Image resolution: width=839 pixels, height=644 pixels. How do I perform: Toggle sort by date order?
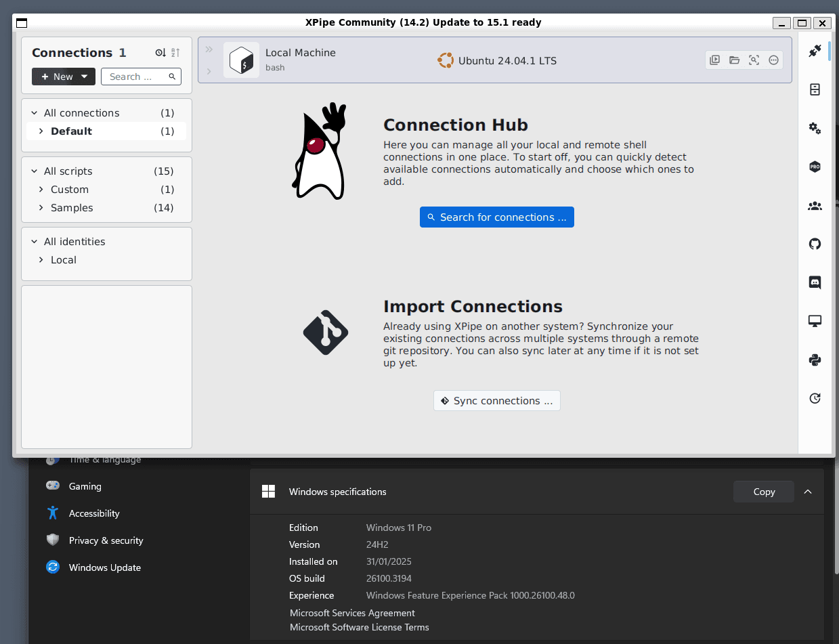tap(160, 53)
